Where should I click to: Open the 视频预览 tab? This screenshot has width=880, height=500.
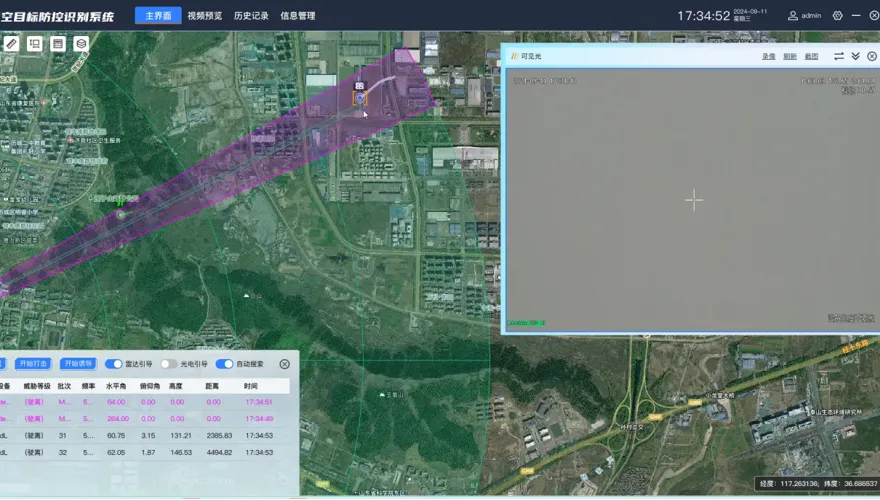pyautogui.click(x=205, y=16)
